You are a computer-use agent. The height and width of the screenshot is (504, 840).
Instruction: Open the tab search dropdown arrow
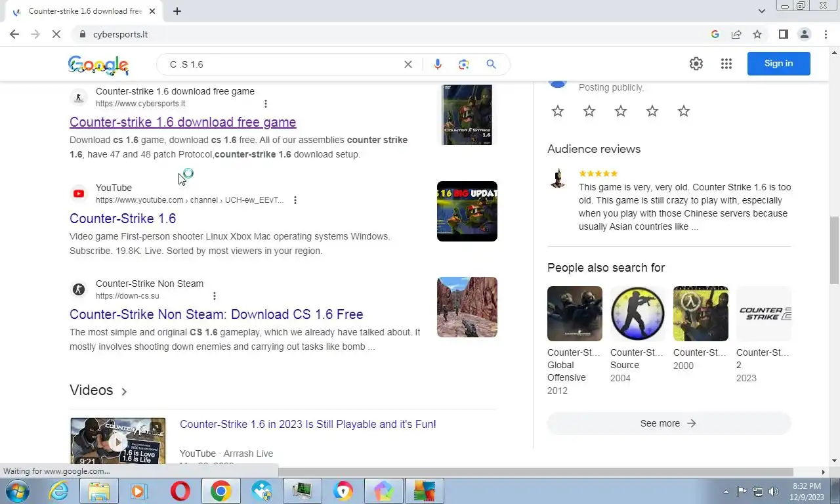[762, 11]
